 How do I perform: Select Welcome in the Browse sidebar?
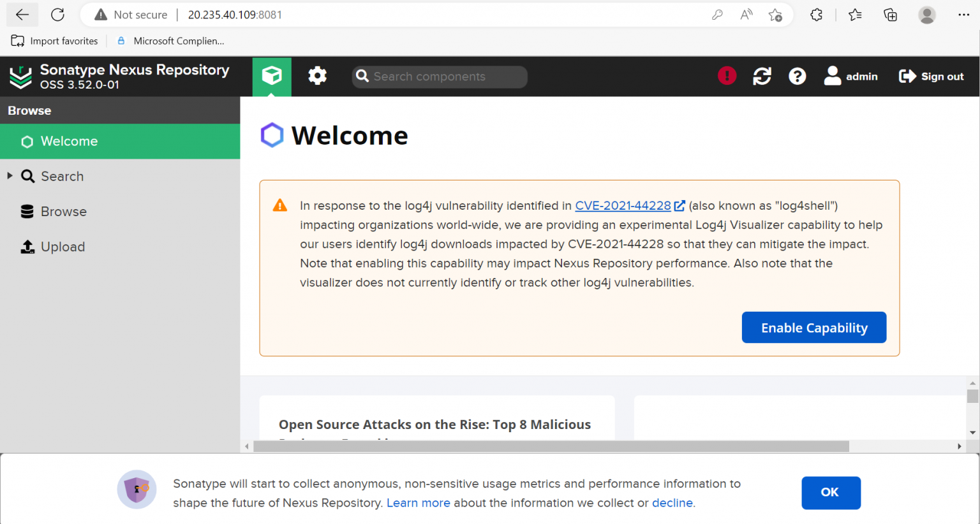(69, 142)
